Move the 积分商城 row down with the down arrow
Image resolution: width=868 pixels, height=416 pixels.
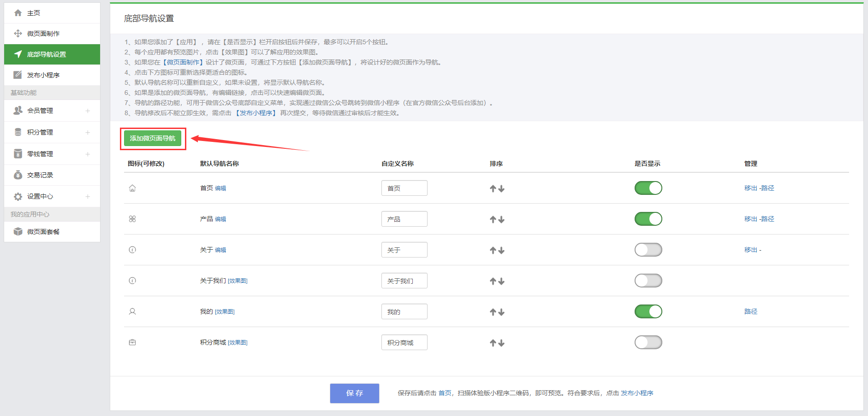pyautogui.click(x=501, y=343)
